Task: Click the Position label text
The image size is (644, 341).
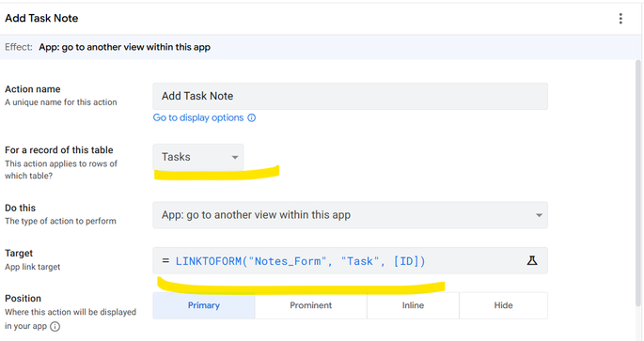Action: (x=23, y=299)
